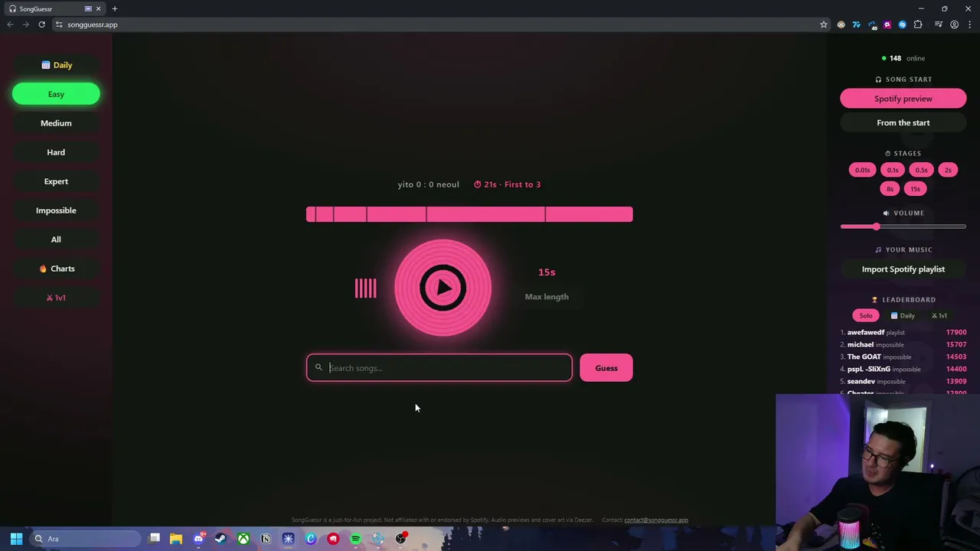Viewport: 980px width, 551px height.
Task: Switch song start to From the start
Action: 903,122
